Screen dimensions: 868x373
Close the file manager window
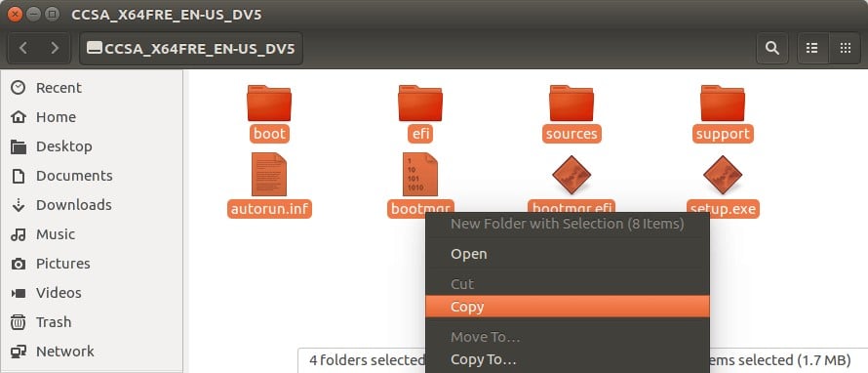(x=15, y=14)
